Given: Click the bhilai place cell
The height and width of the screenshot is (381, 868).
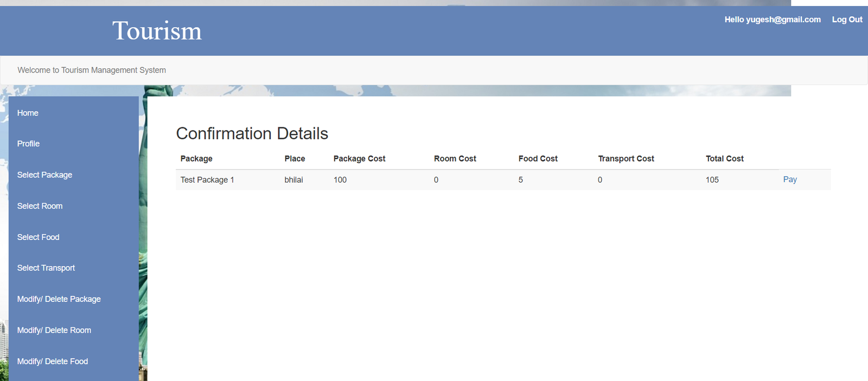Looking at the screenshot, I should point(293,180).
